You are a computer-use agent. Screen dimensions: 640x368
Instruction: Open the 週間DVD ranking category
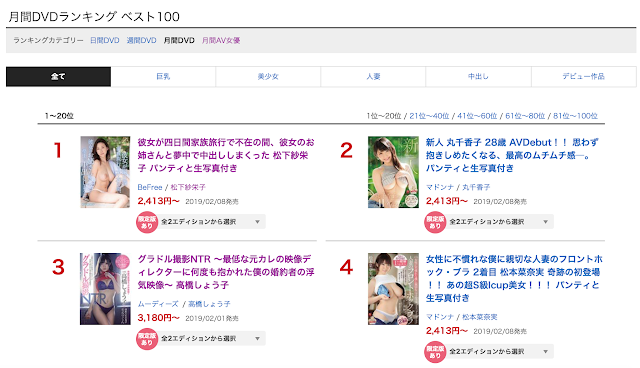tap(142, 40)
